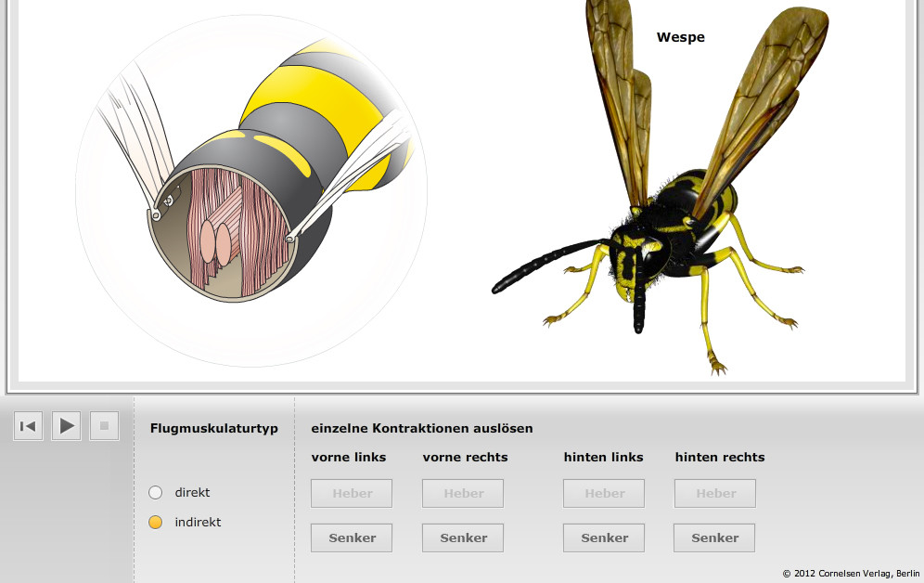
Task: Click the skip-to-start rewind button
Action: (x=28, y=426)
